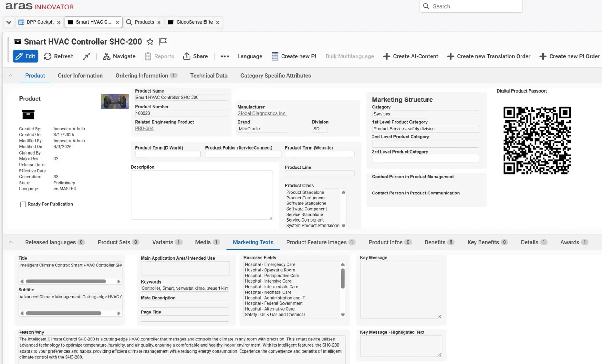Click the Language toolbar button

(250, 56)
